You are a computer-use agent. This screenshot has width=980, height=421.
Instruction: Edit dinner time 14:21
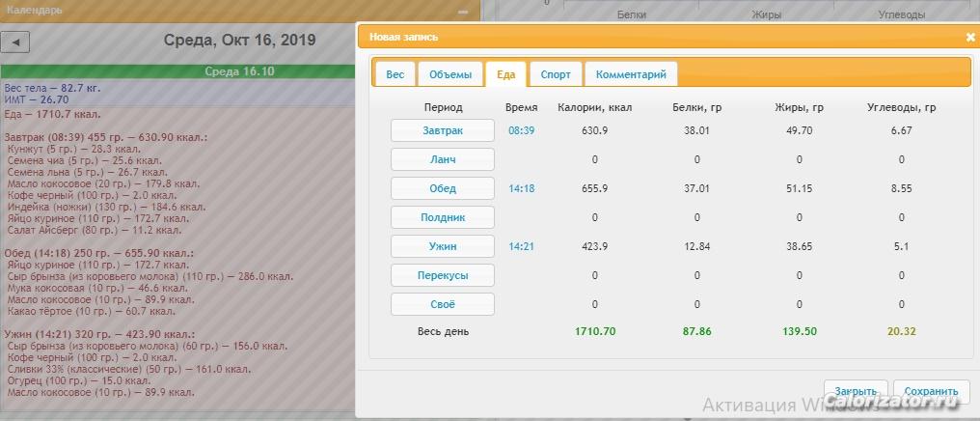coord(521,246)
